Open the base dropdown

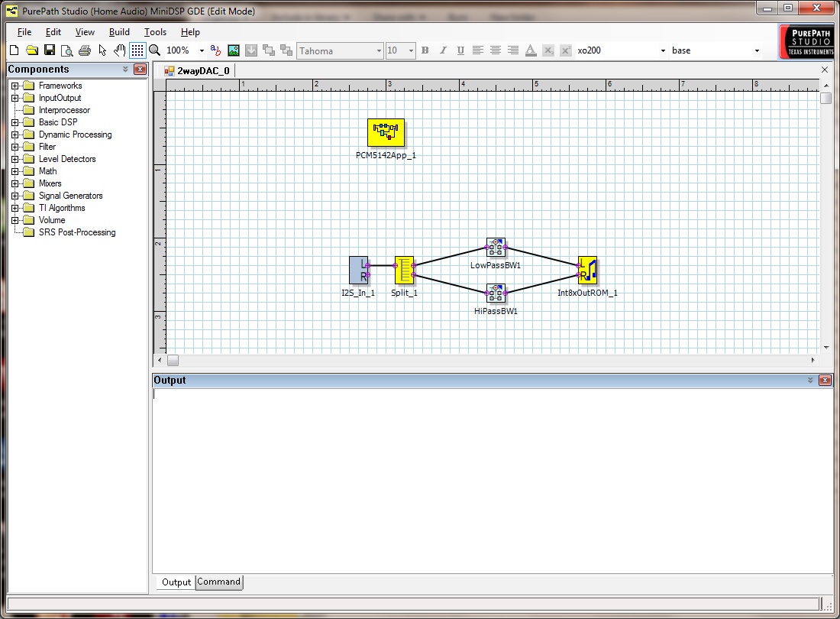click(x=757, y=50)
